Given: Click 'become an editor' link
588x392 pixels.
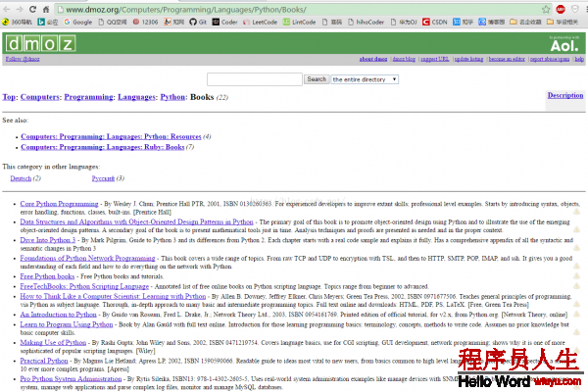Looking at the screenshot, I should [507, 59].
